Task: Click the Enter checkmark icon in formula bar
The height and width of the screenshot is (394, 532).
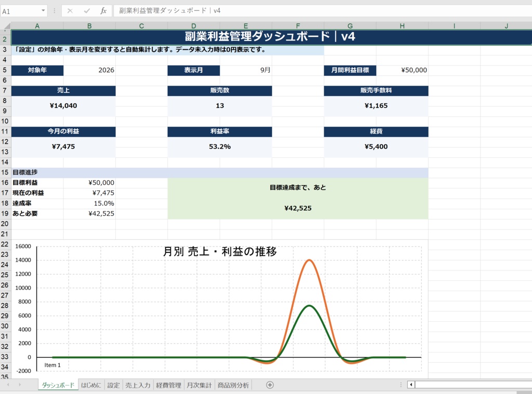Action: [x=87, y=11]
